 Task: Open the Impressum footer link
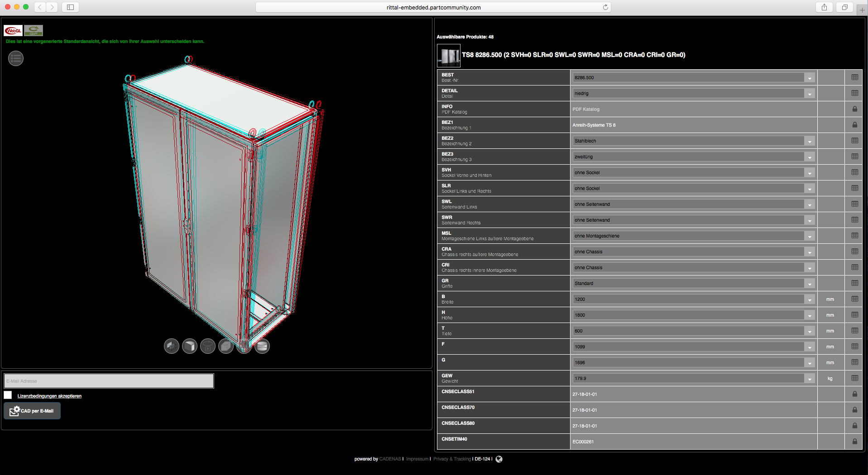(417, 459)
